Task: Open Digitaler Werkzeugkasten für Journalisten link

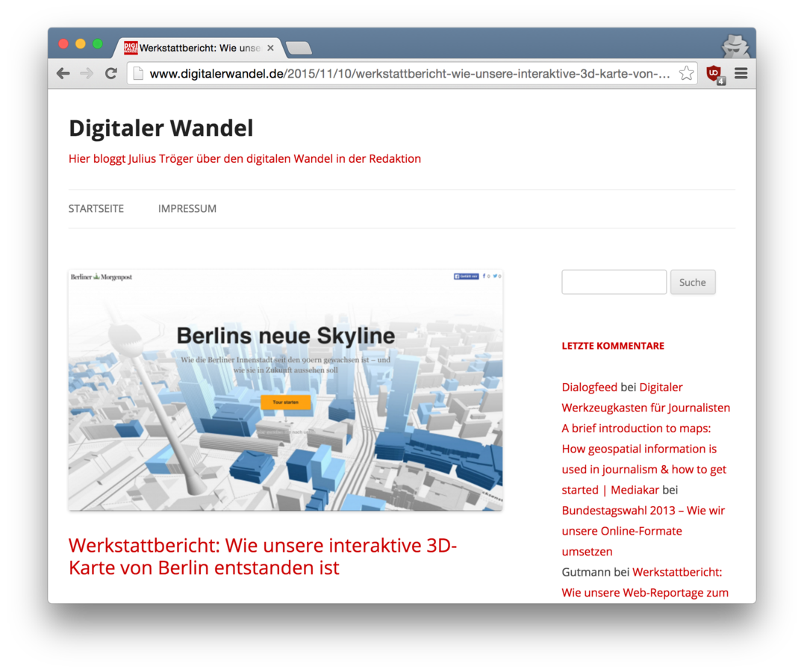Action: pos(646,397)
